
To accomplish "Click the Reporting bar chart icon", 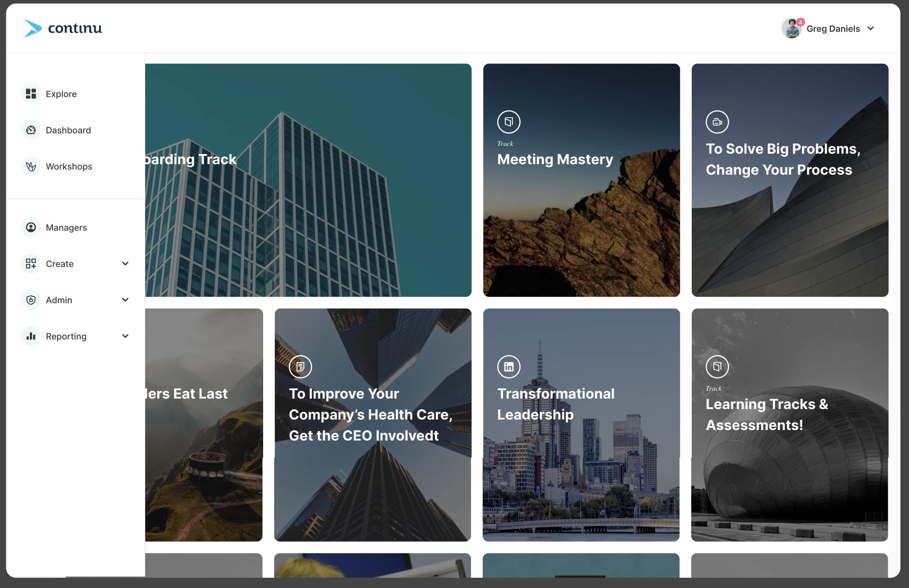I will pos(31,336).
